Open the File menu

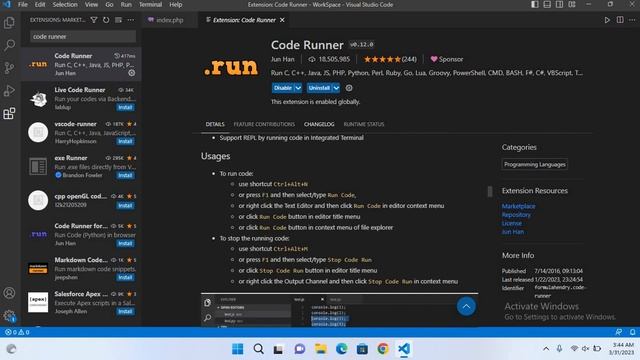(23, 4)
